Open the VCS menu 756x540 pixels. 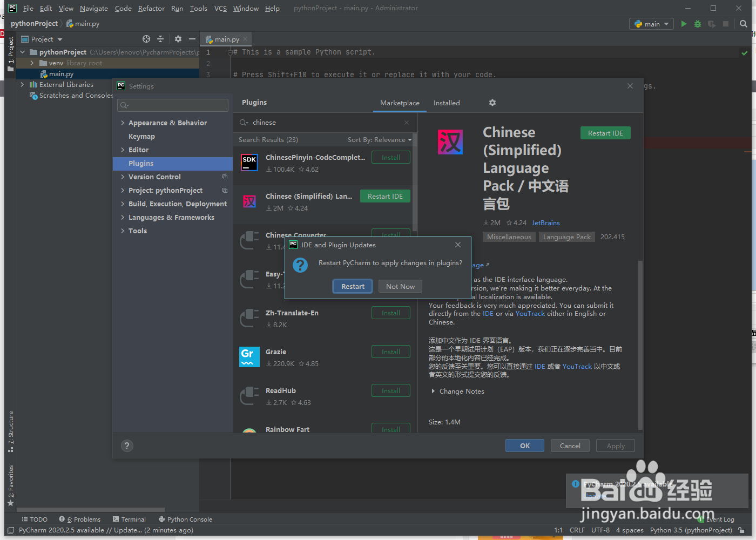(220, 8)
